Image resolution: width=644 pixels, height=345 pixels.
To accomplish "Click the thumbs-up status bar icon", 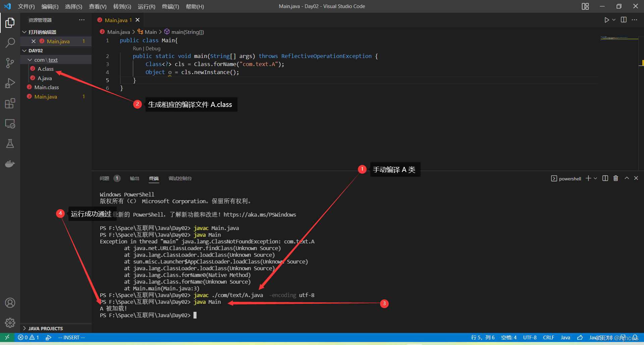I will [x=580, y=337].
